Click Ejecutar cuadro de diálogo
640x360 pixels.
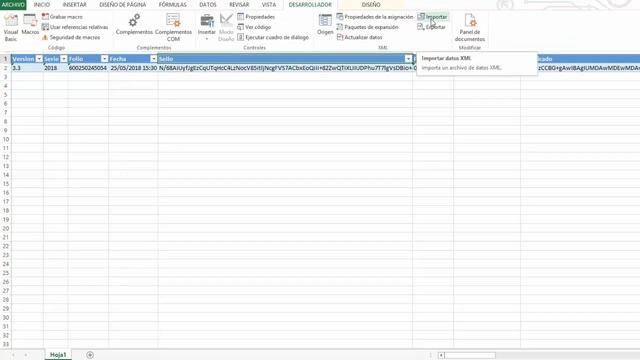pos(273,37)
